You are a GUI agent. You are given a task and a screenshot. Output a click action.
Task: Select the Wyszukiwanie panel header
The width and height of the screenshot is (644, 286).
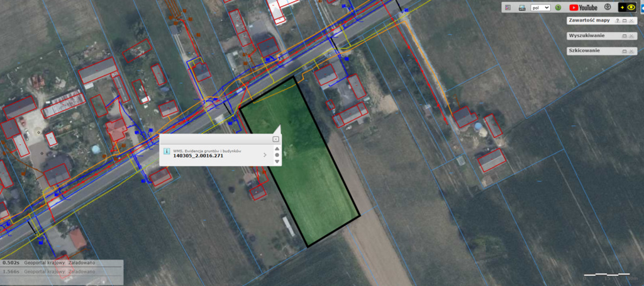pyautogui.click(x=586, y=36)
